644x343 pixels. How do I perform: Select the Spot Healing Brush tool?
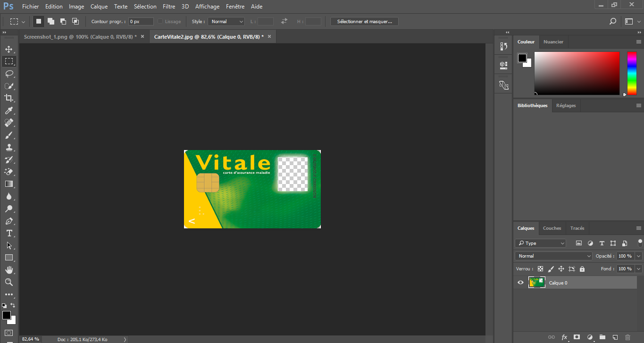point(8,123)
